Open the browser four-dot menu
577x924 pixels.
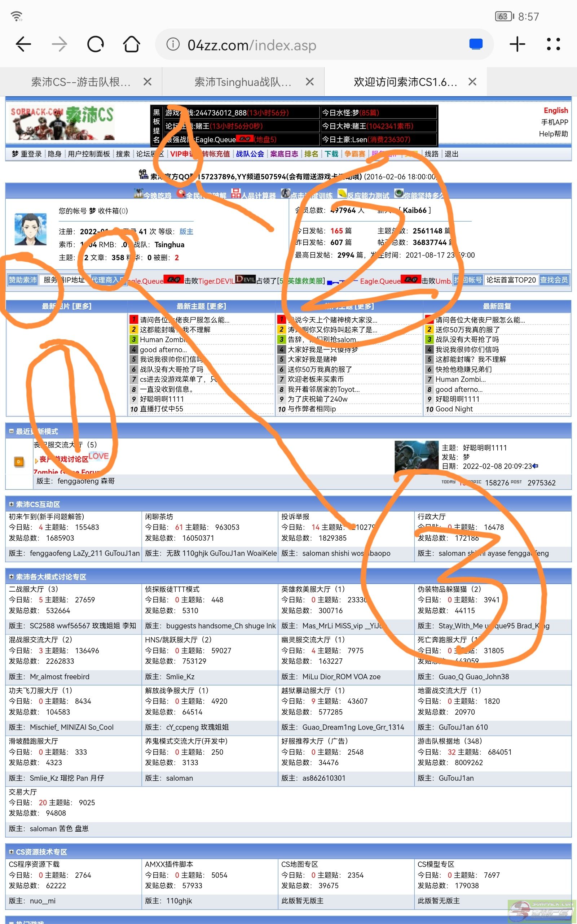point(553,45)
